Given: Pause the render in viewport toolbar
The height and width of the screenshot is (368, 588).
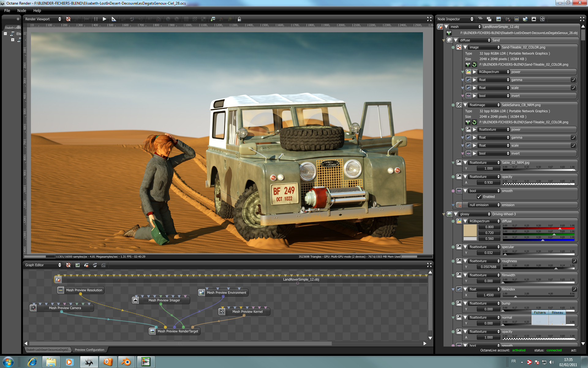Looking at the screenshot, I should pos(96,19).
